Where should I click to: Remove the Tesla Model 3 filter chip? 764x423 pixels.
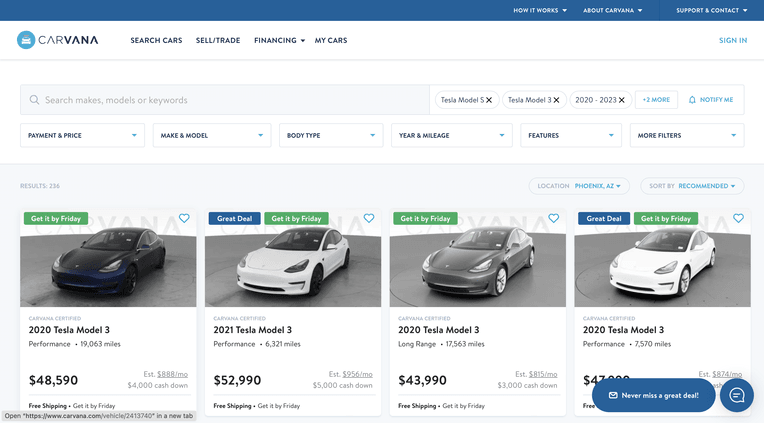pos(556,100)
